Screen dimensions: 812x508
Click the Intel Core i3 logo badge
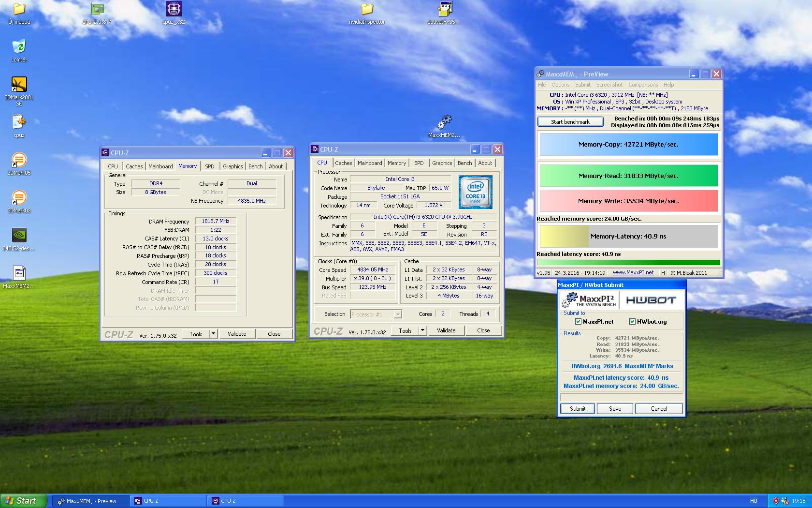click(x=476, y=192)
